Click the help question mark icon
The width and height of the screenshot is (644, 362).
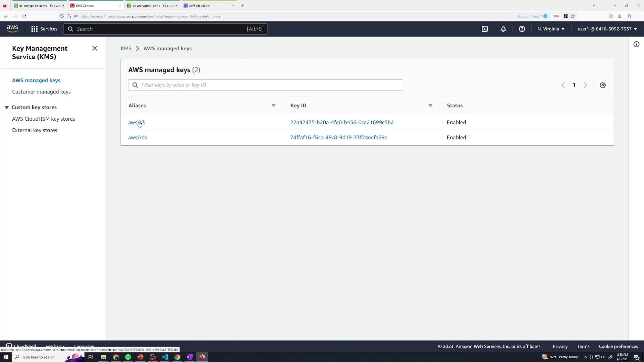click(522, 29)
